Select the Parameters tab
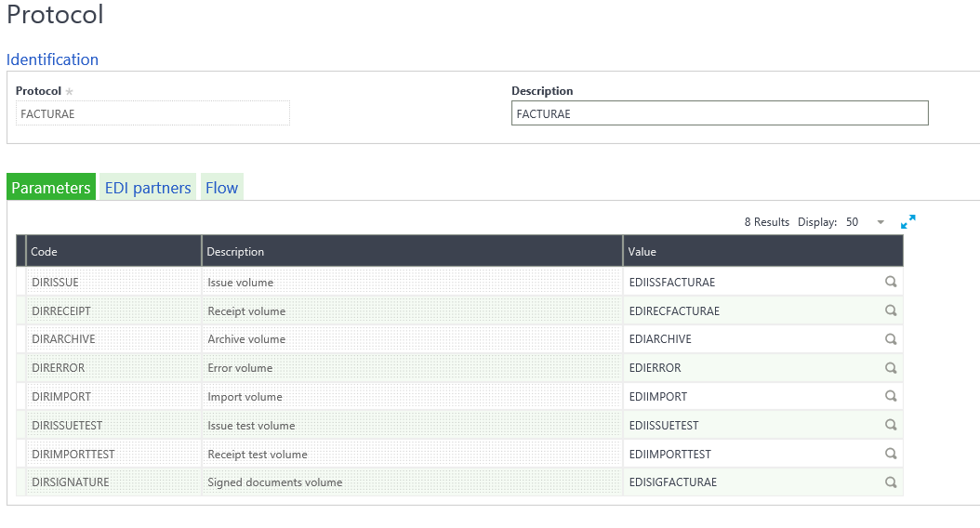 (x=51, y=188)
